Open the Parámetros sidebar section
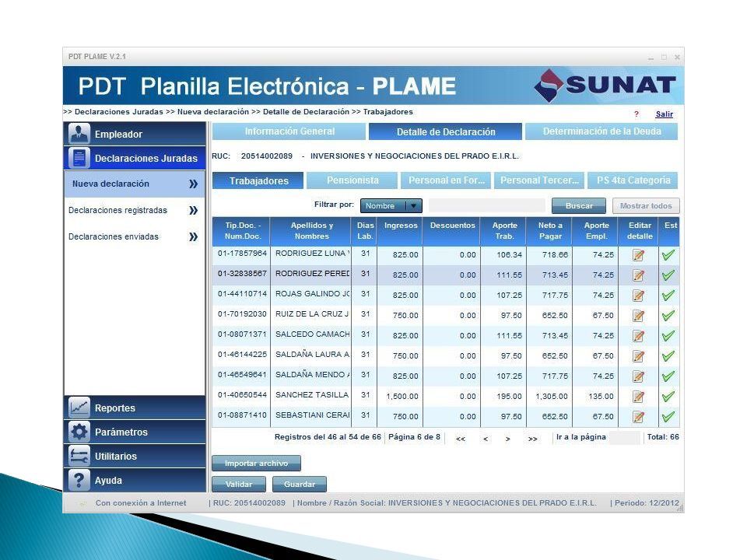The height and width of the screenshot is (560, 747). coord(135,432)
